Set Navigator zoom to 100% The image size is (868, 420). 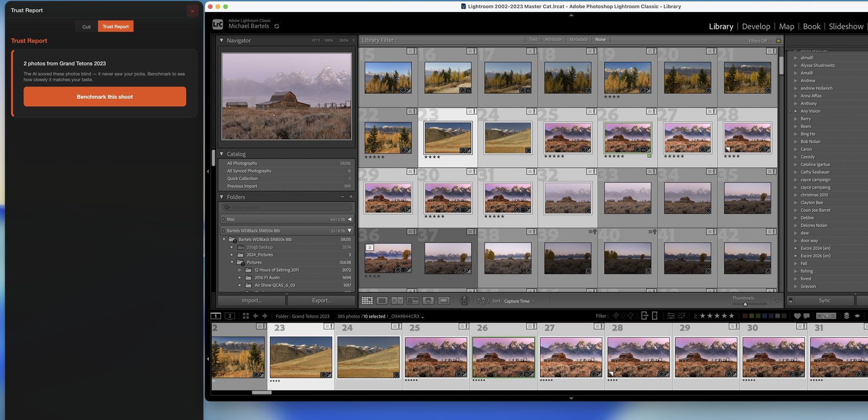point(329,41)
